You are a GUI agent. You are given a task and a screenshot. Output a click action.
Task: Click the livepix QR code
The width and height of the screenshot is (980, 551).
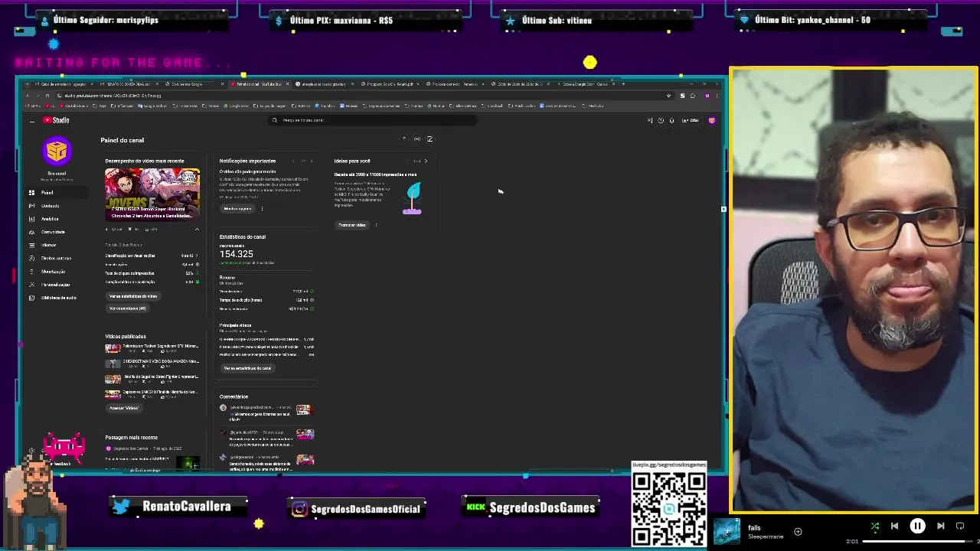[x=668, y=508]
